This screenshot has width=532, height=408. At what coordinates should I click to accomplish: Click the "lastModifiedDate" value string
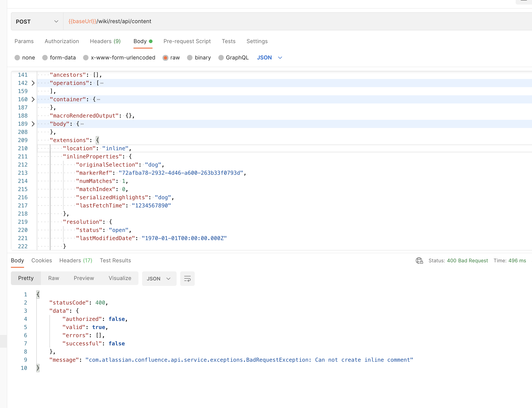[184, 238]
